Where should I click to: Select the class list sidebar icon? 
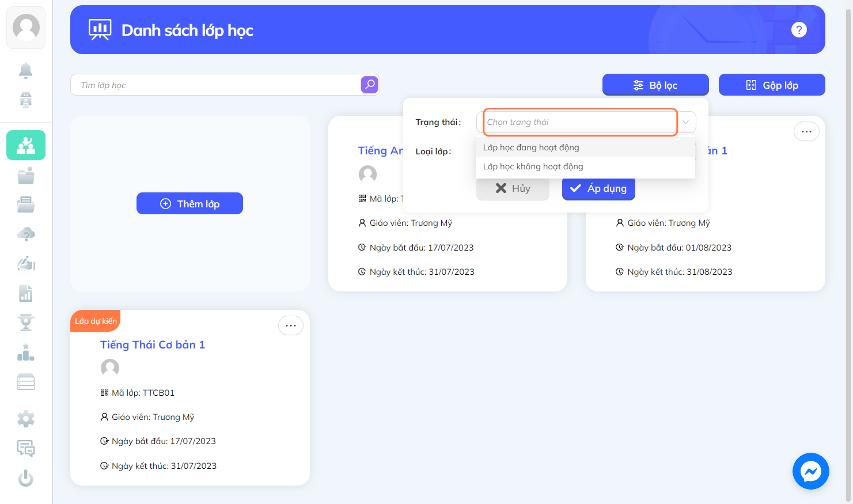(26, 145)
